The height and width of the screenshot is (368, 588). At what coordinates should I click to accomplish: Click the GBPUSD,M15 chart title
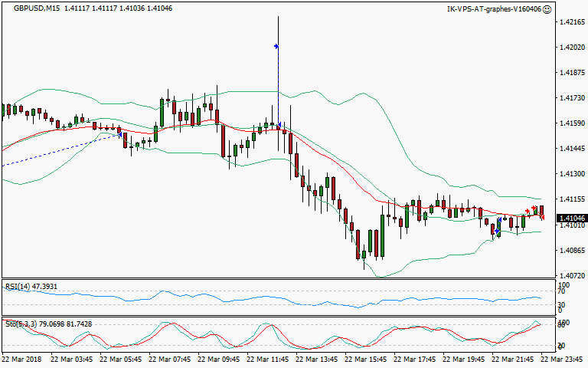coord(37,8)
